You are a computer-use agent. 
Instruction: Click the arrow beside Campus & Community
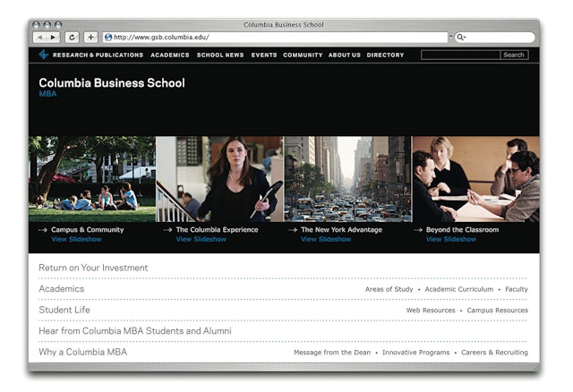pos(43,230)
